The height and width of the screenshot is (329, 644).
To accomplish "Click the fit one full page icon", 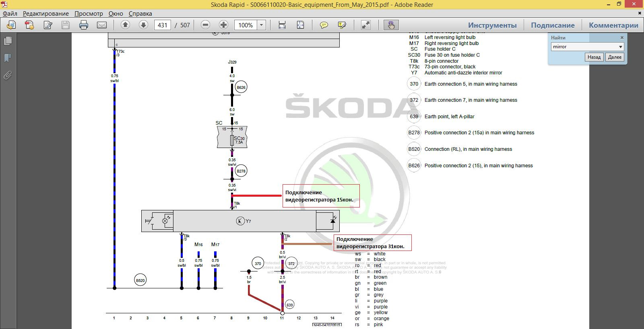I will 300,25.
